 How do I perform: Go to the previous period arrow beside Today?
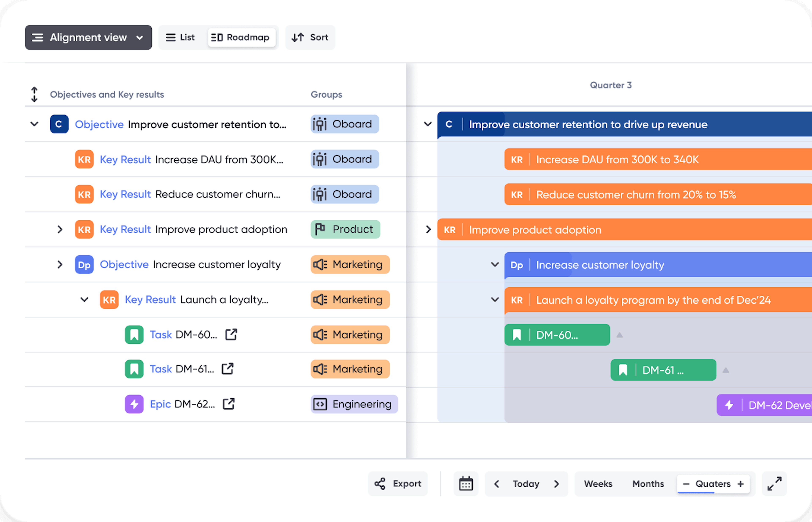[497, 484]
